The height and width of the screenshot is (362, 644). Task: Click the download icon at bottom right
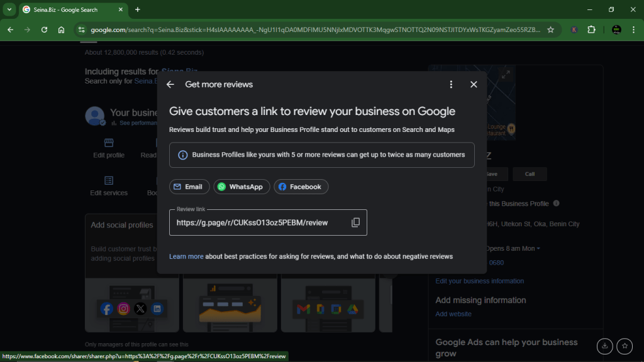tap(604, 346)
